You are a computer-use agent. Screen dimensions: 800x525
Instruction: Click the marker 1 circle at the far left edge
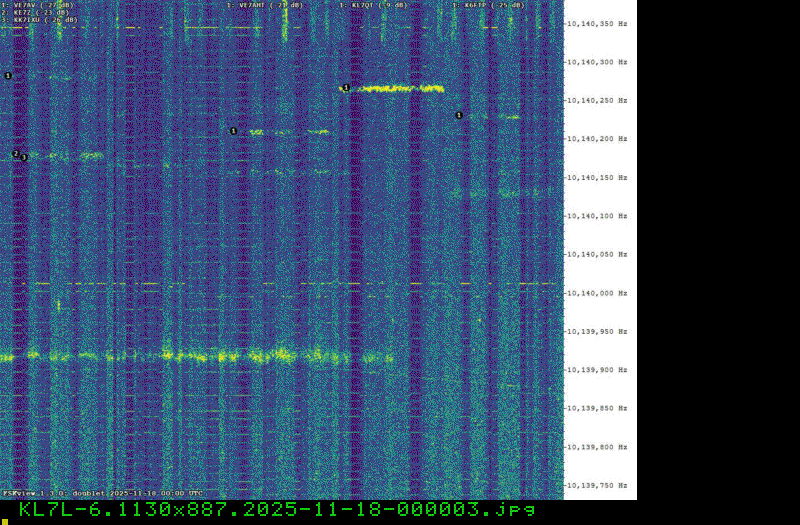[x=8, y=75]
